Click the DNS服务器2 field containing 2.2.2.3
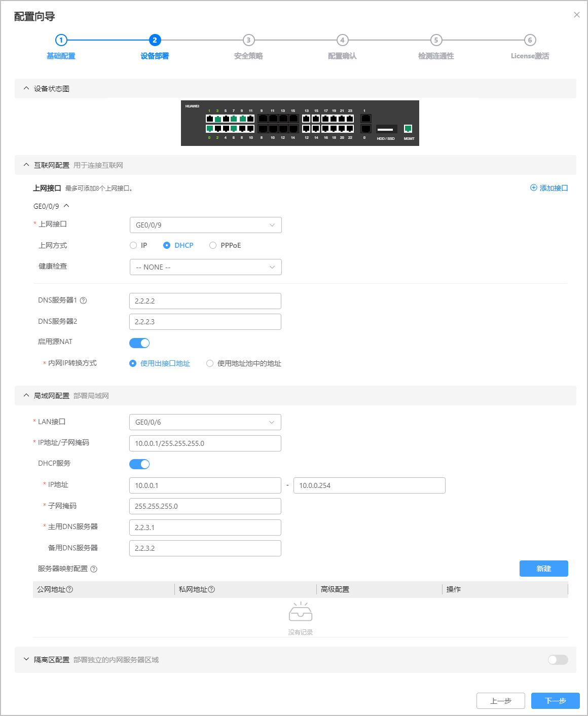This screenshot has width=588, height=716. (x=205, y=322)
